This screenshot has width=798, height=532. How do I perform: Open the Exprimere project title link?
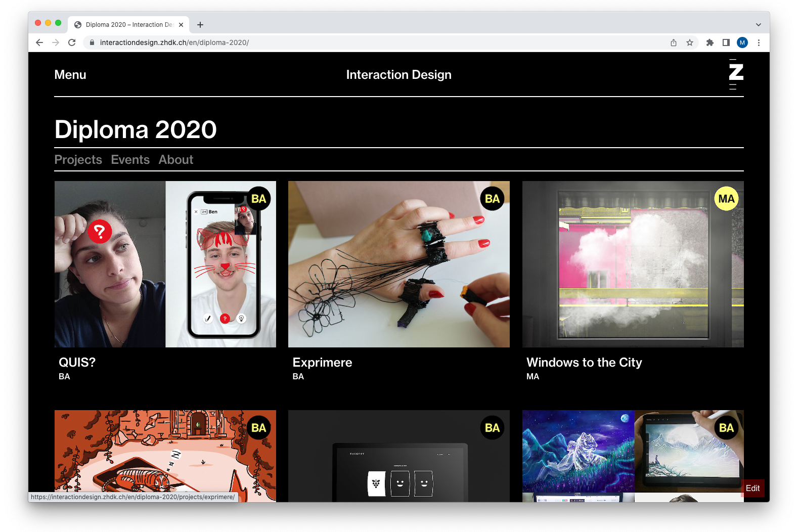[x=322, y=363]
